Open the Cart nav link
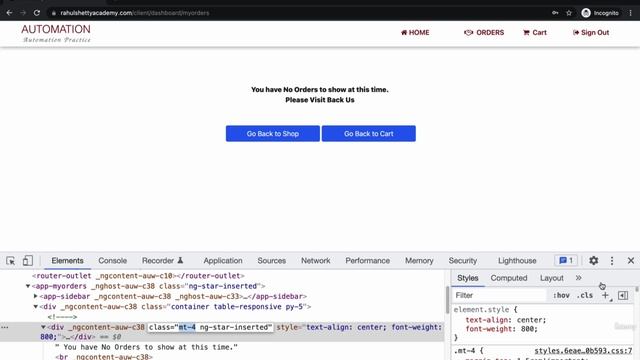Image resolution: width=640 pixels, height=360 pixels. 535,33
